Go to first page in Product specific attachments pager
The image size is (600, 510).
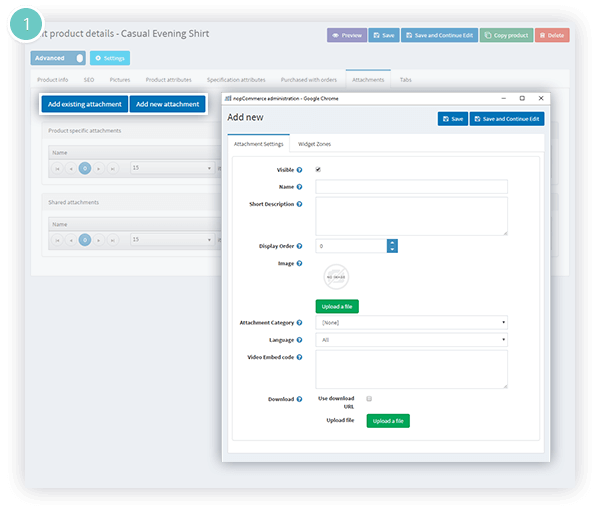(x=57, y=168)
